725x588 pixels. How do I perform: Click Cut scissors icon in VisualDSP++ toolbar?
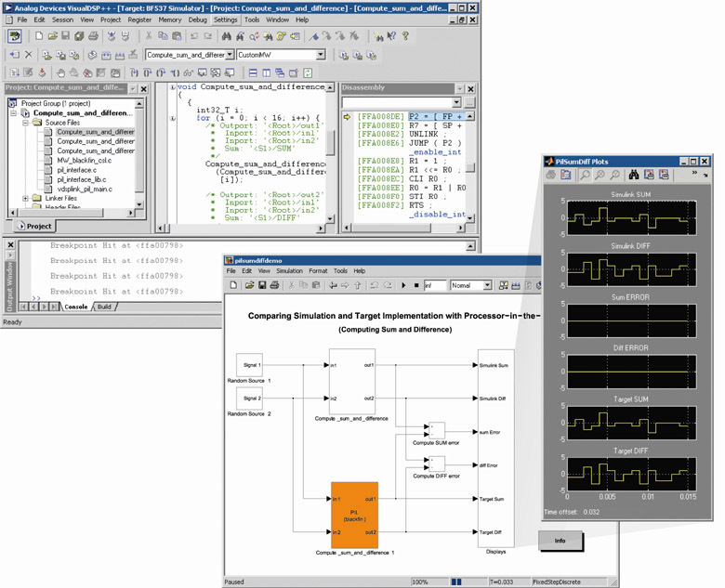[149, 35]
